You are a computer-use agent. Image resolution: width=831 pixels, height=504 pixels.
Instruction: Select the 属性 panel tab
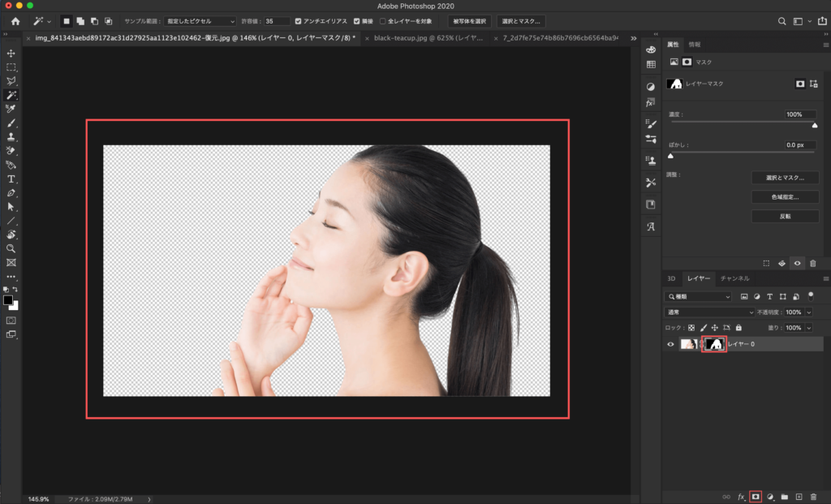coord(673,45)
